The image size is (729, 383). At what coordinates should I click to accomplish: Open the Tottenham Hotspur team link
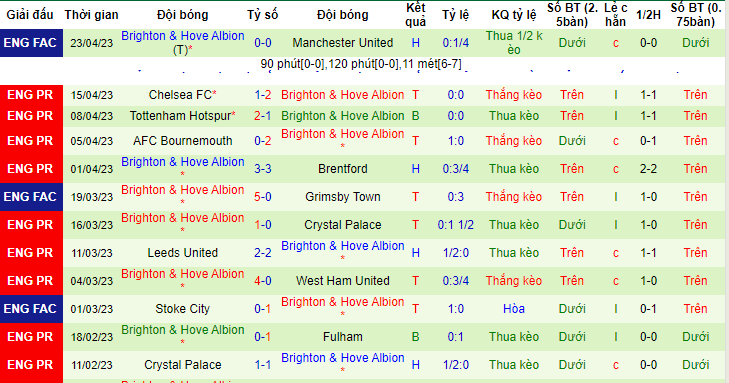tap(180, 116)
